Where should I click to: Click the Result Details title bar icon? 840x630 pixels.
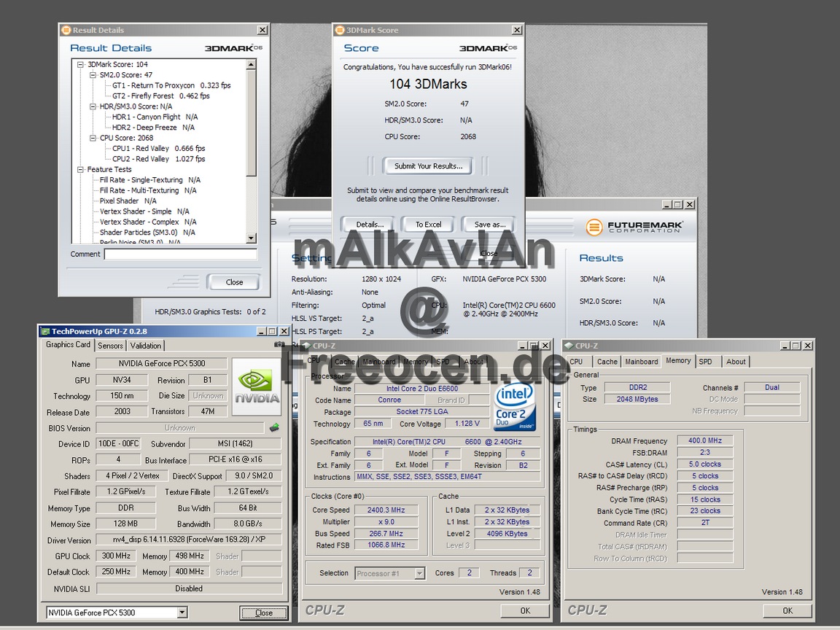pos(66,30)
